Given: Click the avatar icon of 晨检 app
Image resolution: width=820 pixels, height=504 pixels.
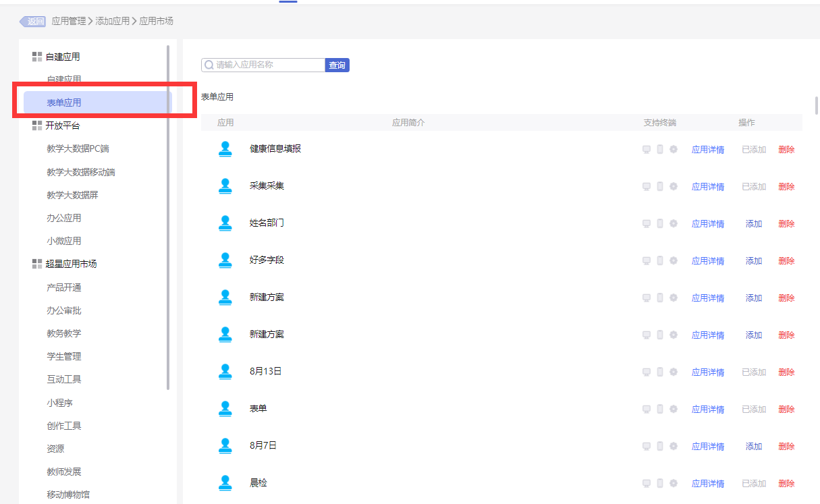Looking at the screenshot, I should pyautogui.click(x=225, y=483).
